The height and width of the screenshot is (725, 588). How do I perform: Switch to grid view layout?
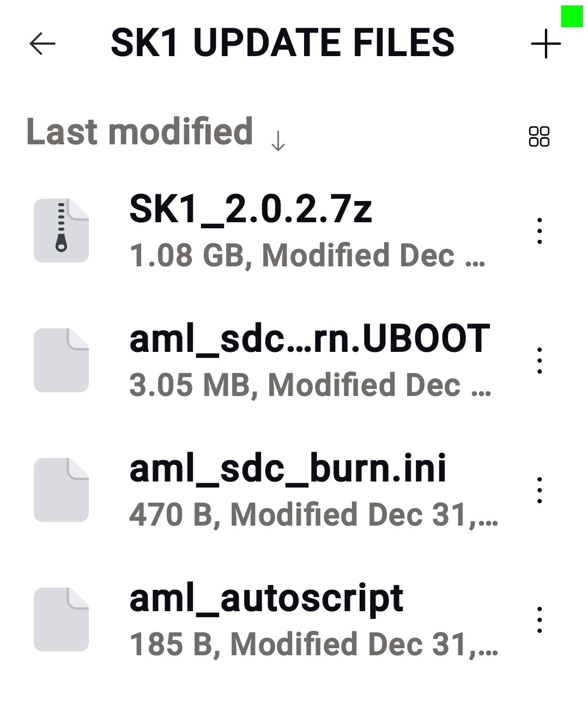point(539,136)
